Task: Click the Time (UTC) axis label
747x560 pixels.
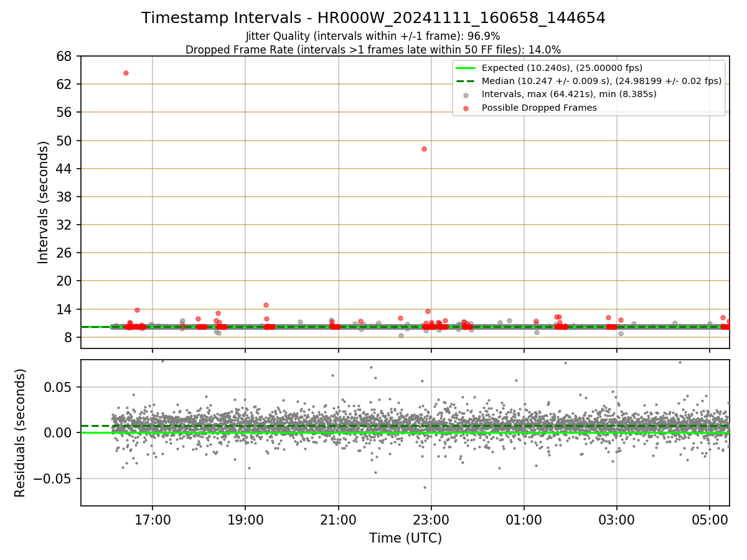Action: pyautogui.click(x=405, y=538)
